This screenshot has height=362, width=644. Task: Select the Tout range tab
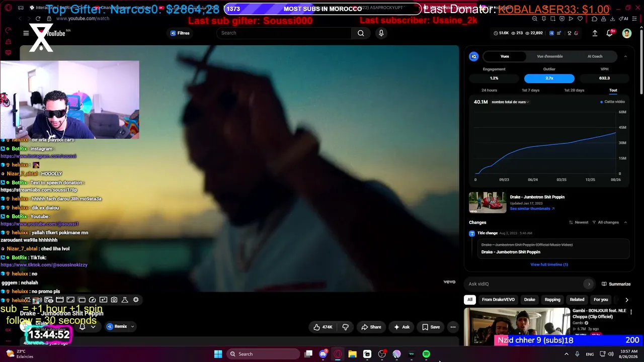(613, 90)
